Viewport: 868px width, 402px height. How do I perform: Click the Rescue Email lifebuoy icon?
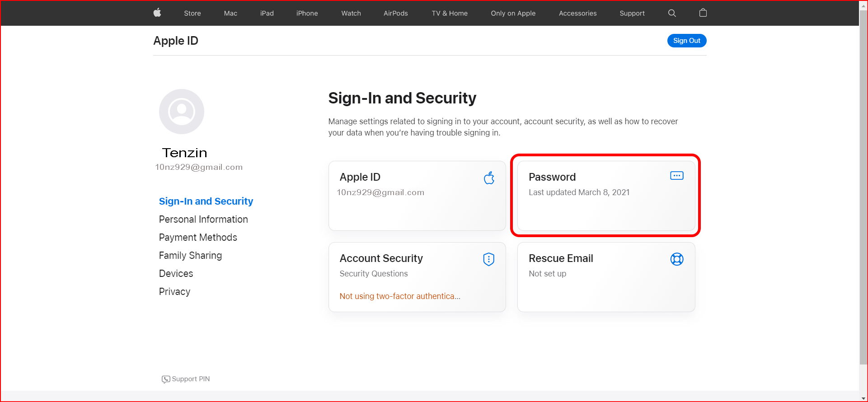[x=677, y=259]
